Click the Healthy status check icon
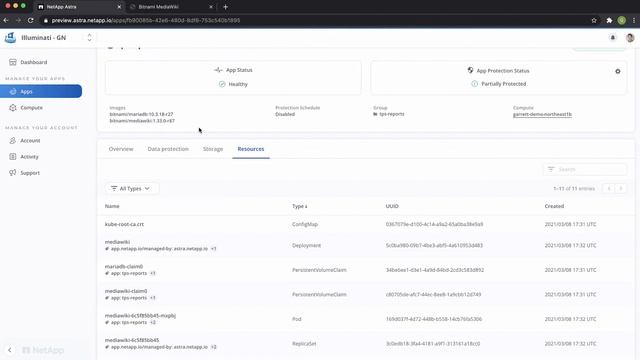640x360 pixels. [222, 84]
